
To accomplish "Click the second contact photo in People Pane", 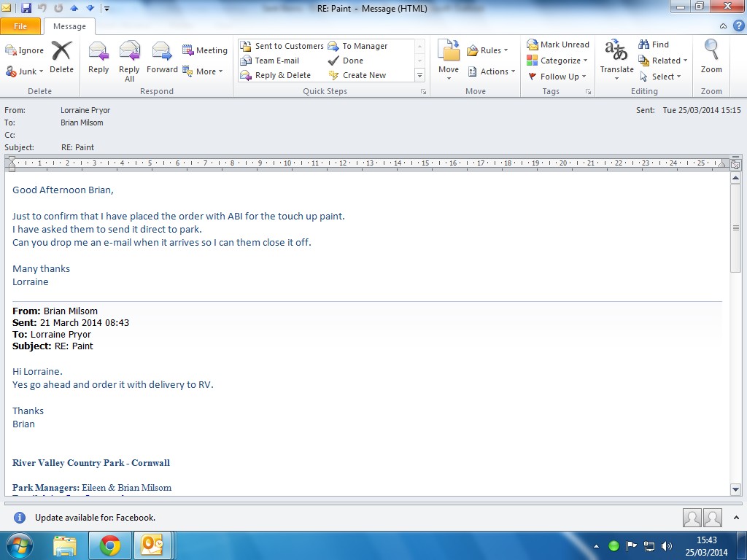I will [713, 518].
